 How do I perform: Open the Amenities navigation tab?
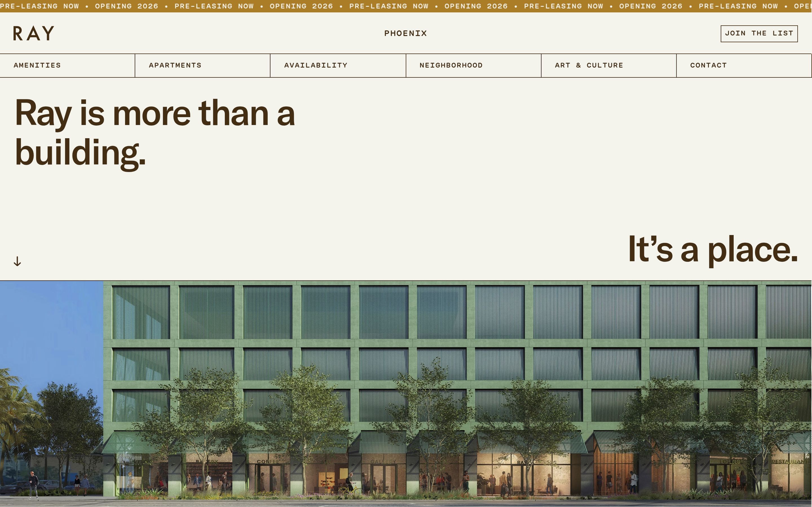[x=37, y=65]
